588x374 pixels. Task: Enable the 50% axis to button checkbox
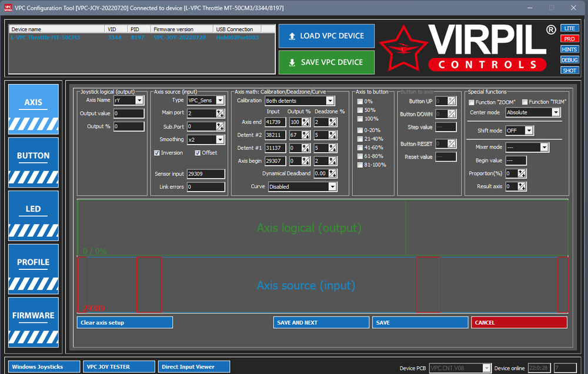(x=360, y=110)
